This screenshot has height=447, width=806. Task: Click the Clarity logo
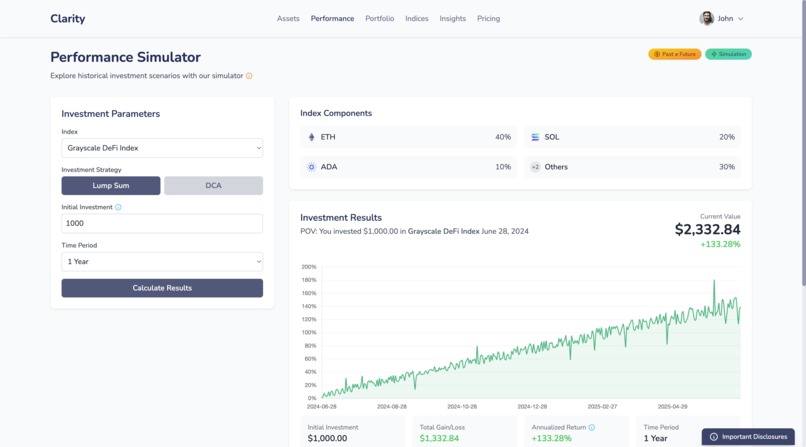click(67, 18)
